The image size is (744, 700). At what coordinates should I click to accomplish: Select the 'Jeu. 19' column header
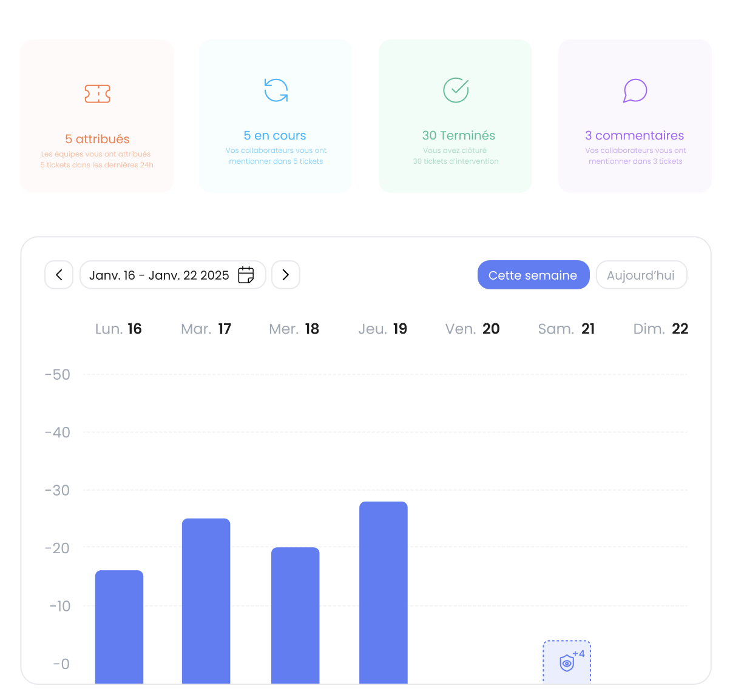tap(382, 329)
